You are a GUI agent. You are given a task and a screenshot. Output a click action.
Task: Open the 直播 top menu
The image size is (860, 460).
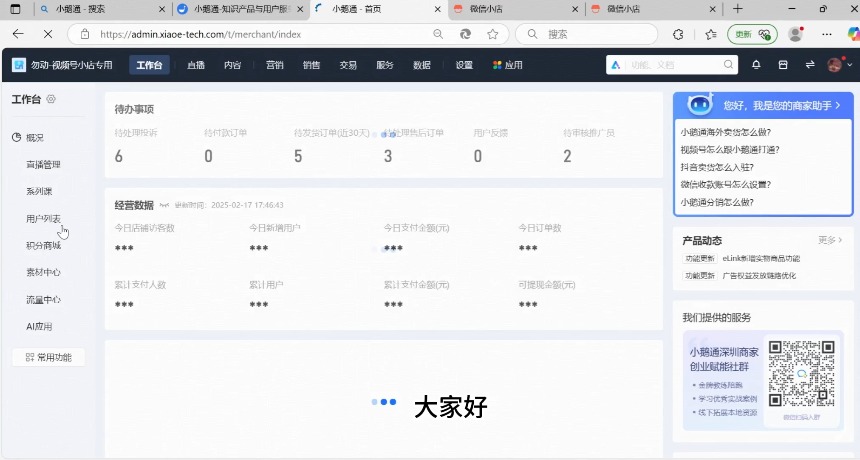coord(195,65)
